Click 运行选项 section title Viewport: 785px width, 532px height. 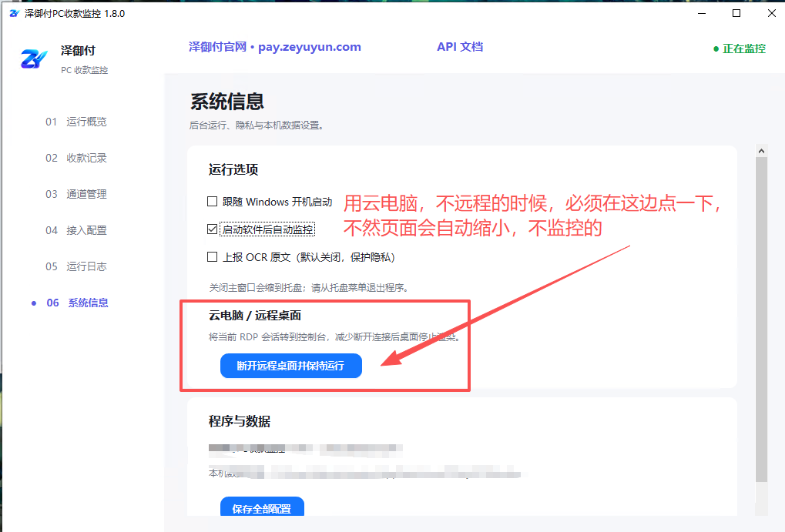(233, 169)
